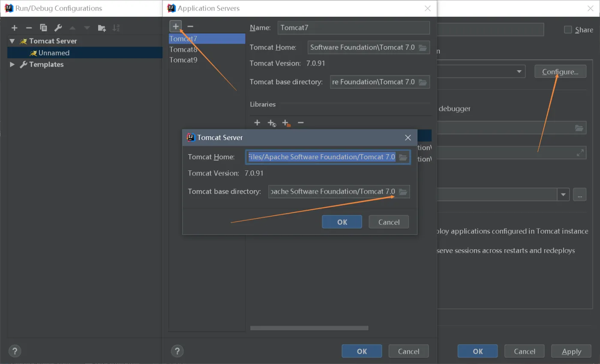Create new folder icon in Run/Debug toolbar
This screenshot has width=600, height=364.
coord(102,28)
